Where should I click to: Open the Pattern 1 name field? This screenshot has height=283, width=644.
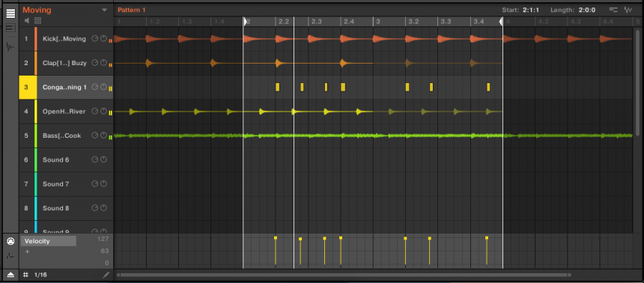point(132,10)
